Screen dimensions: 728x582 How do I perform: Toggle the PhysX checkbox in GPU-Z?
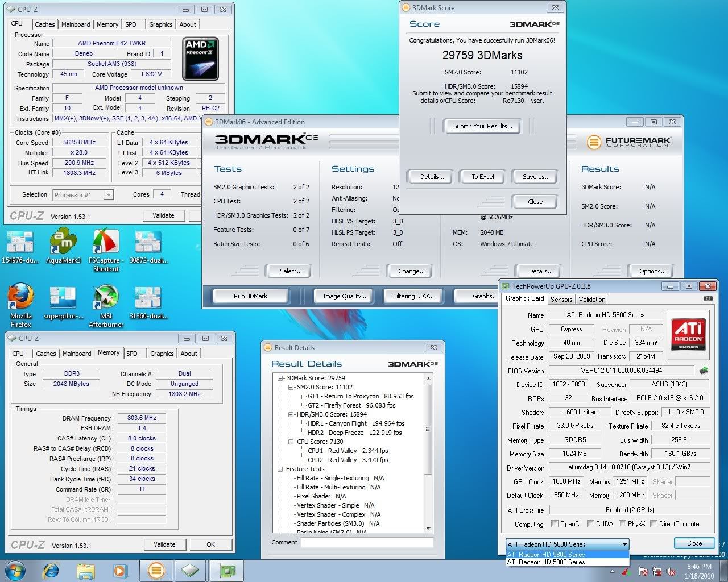tap(623, 523)
